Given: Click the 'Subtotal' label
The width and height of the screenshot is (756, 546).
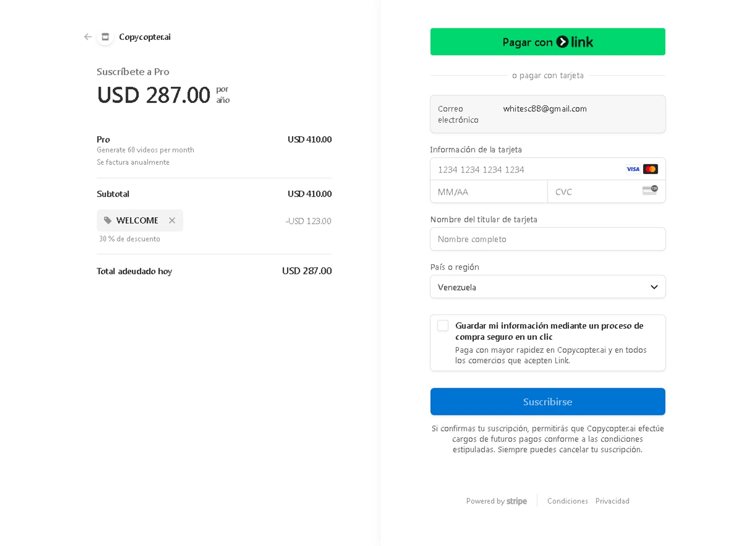Looking at the screenshot, I should point(113,194).
